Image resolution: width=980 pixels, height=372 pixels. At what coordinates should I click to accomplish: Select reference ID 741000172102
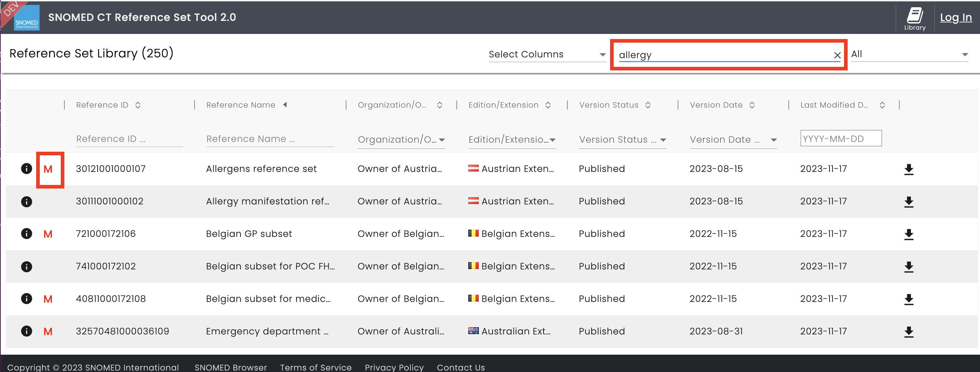coord(106,267)
